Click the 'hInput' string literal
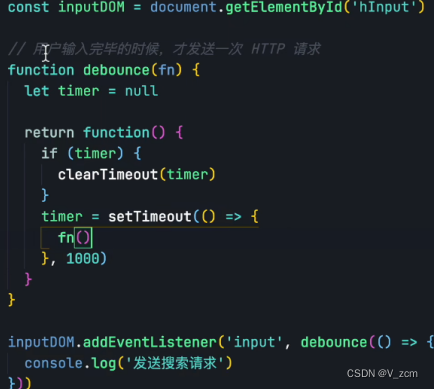 (x=384, y=7)
